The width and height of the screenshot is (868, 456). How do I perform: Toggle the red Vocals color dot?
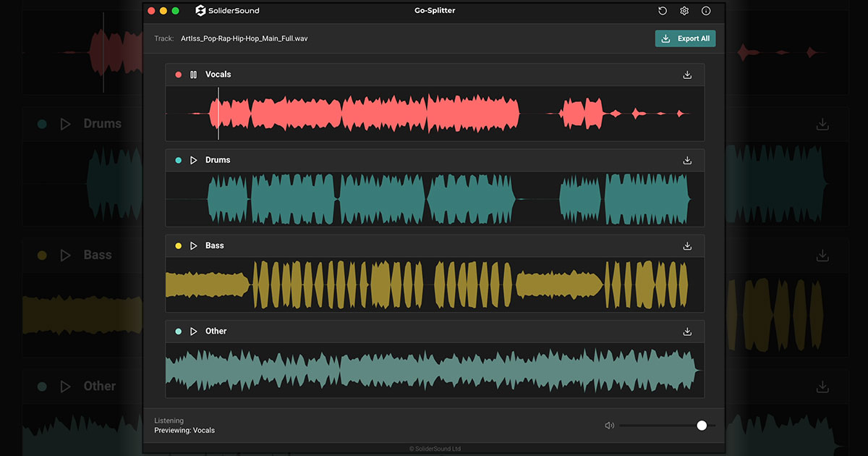tap(179, 75)
